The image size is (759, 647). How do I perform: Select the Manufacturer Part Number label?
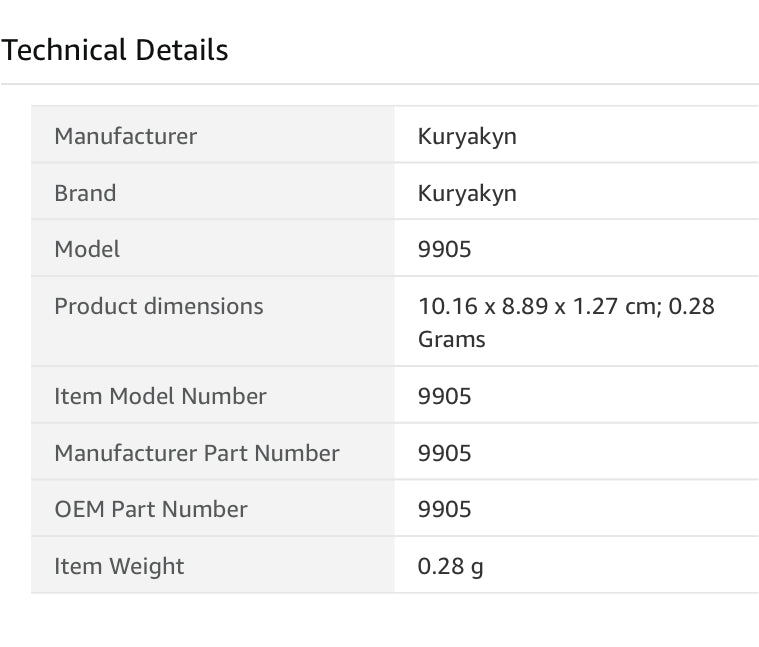coord(197,453)
